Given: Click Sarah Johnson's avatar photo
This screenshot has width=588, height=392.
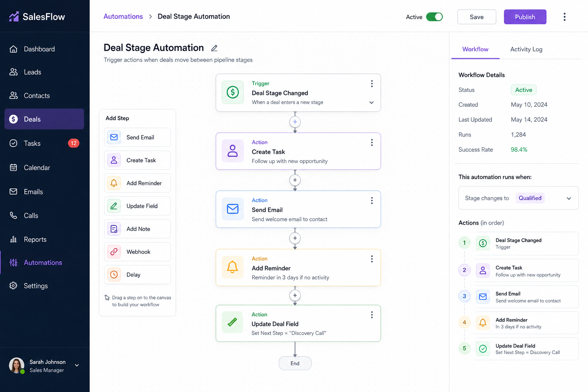Looking at the screenshot, I should pyautogui.click(x=16, y=365).
